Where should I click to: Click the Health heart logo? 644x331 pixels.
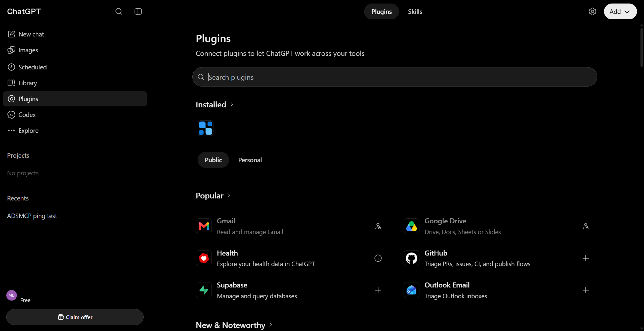click(x=204, y=258)
